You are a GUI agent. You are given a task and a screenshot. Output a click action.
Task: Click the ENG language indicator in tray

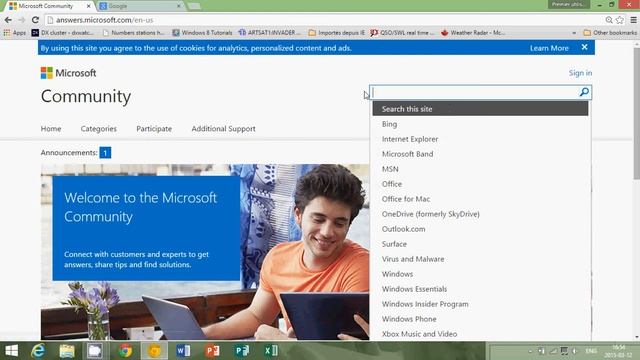(x=591, y=351)
